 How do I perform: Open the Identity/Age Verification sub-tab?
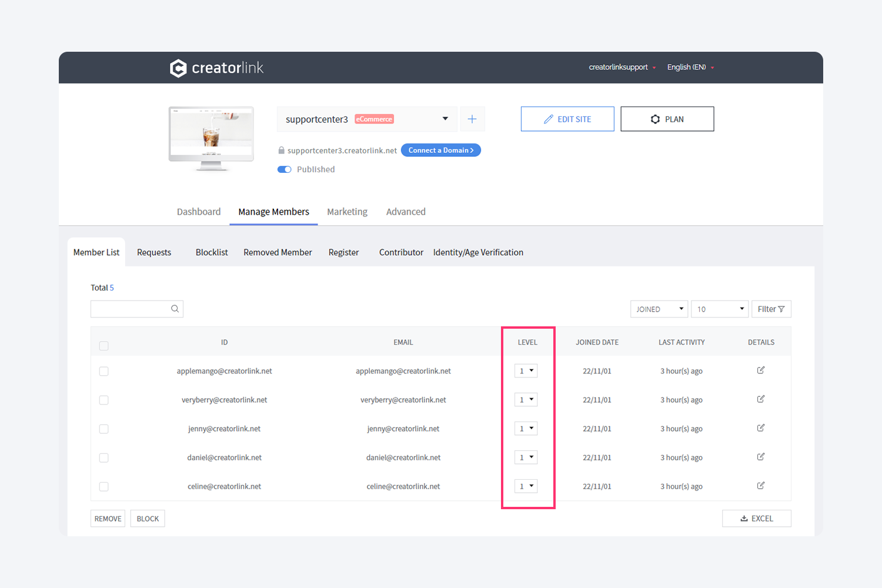coord(478,252)
